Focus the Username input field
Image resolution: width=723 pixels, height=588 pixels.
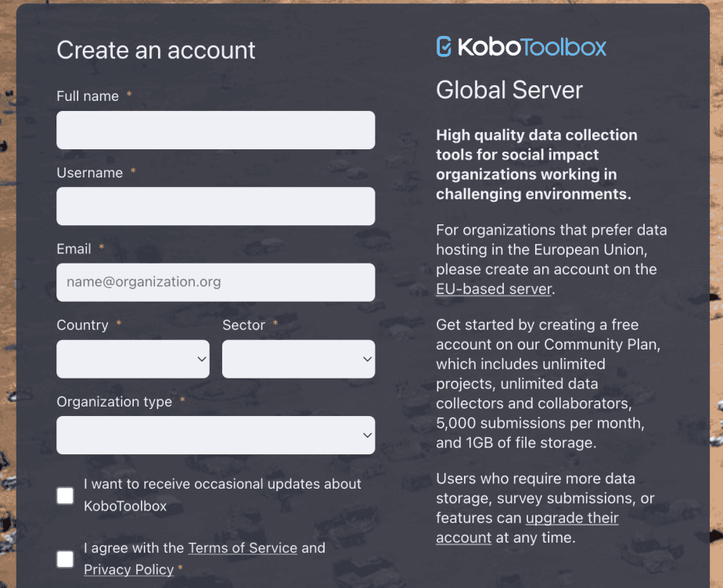click(216, 206)
